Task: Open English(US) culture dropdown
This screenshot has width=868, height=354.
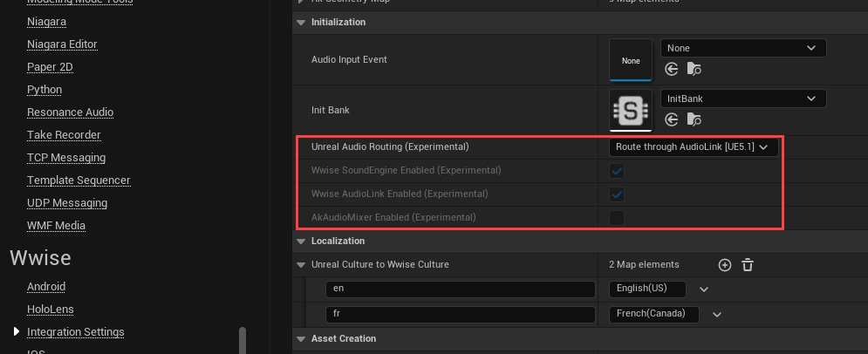Action: pos(704,289)
